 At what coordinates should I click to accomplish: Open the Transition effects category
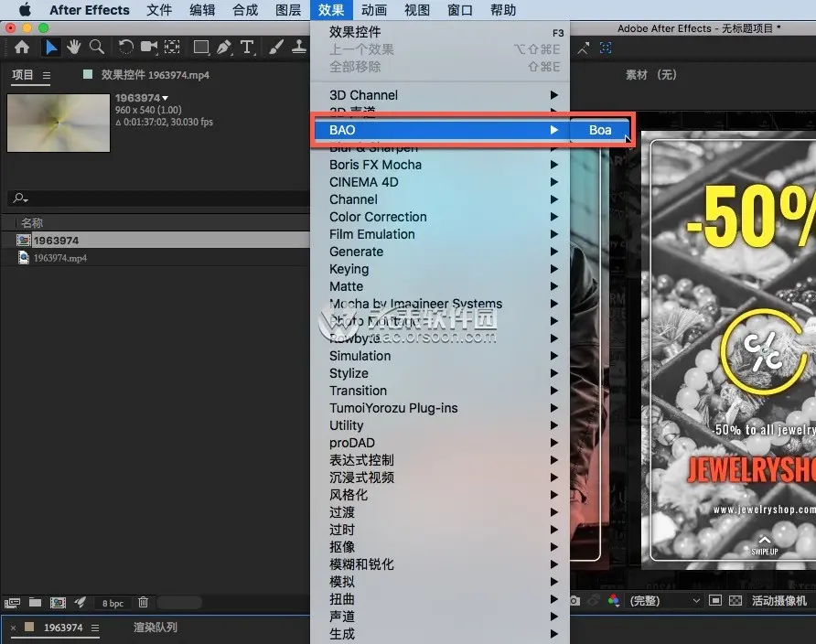[440, 391]
